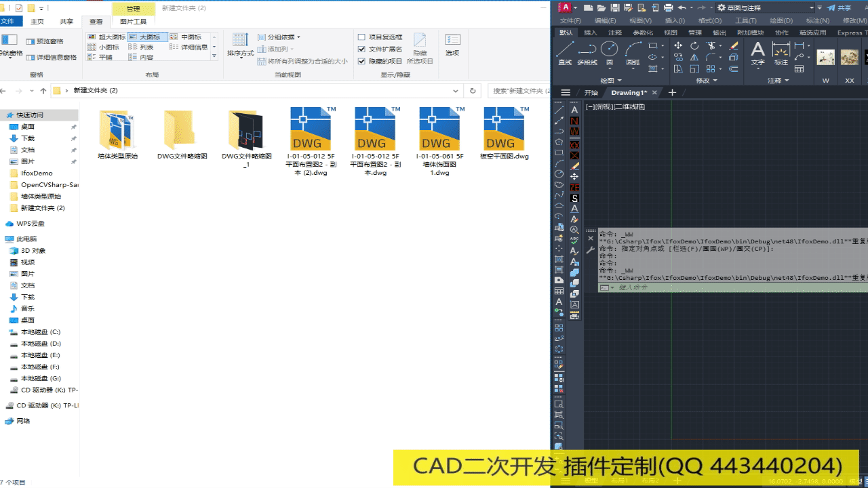Expand the 注释 panel dropdown

click(778, 81)
